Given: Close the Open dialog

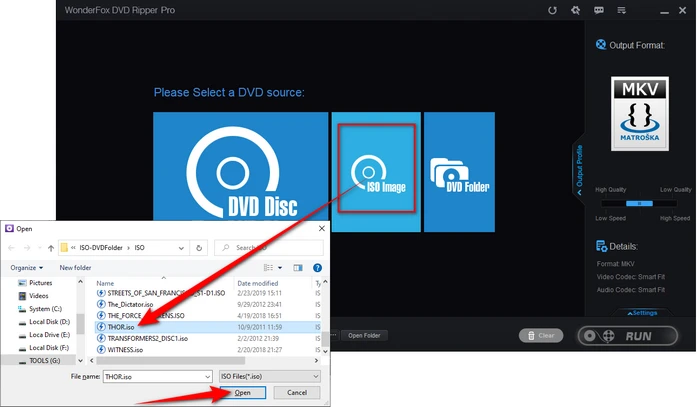Looking at the screenshot, I should 321,228.
